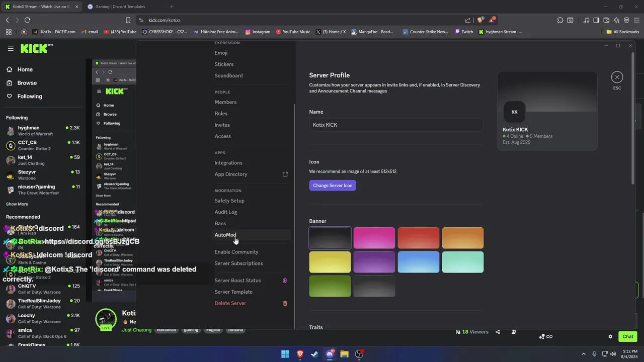Open Brave Shields lion icon
This screenshot has width=644, height=362.
pos(480,20)
